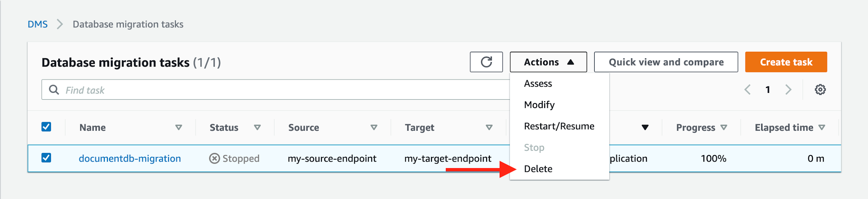Click the refresh tasks icon button
This screenshot has height=199, width=868.
click(x=486, y=62)
